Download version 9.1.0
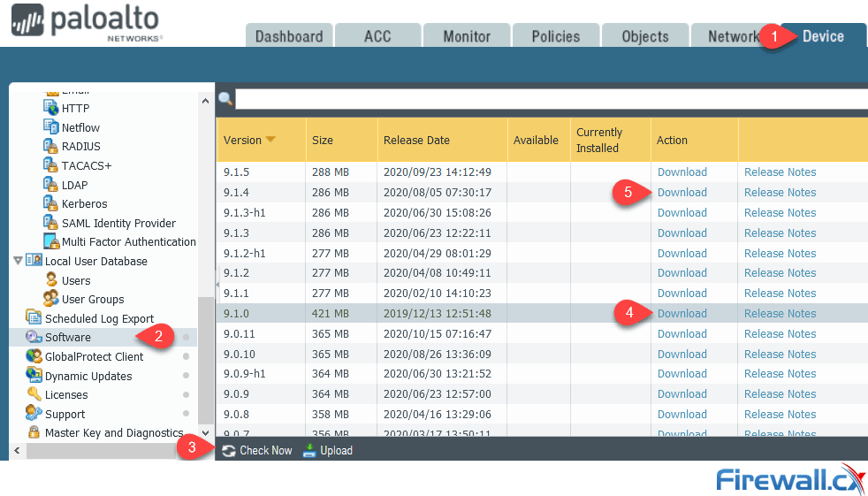This screenshot has height=496, width=868. [682, 313]
